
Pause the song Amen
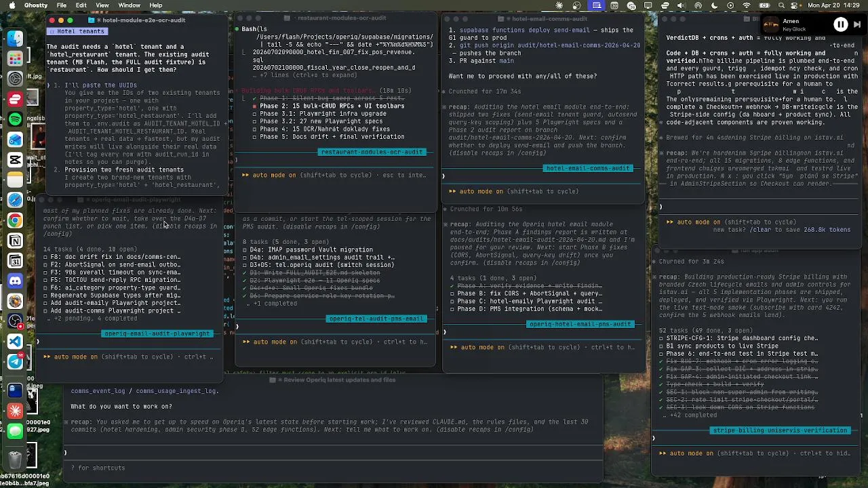point(840,25)
